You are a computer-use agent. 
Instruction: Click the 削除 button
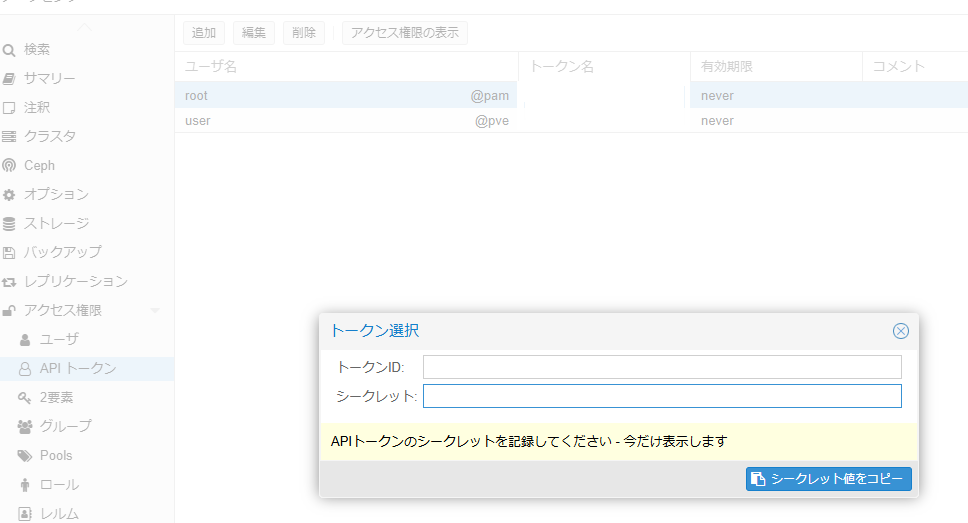pyautogui.click(x=304, y=33)
